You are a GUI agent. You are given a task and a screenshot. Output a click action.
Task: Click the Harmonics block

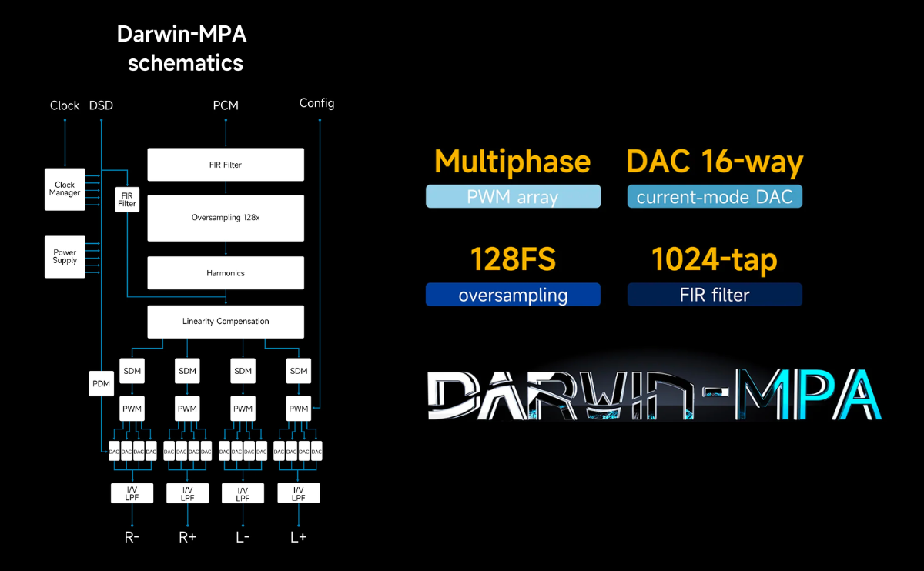pyautogui.click(x=226, y=273)
